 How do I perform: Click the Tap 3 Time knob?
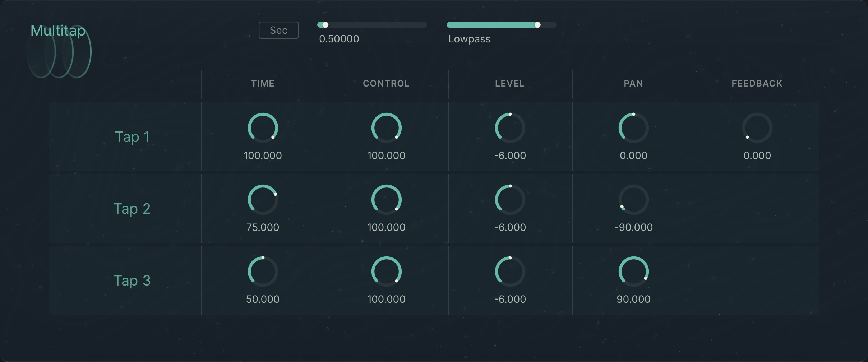pyautogui.click(x=263, y=271)
